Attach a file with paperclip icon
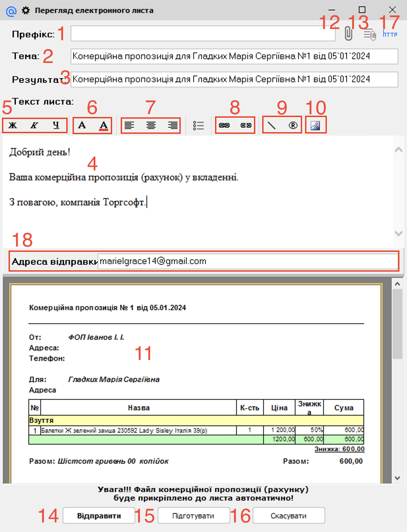 pos(348,34)
